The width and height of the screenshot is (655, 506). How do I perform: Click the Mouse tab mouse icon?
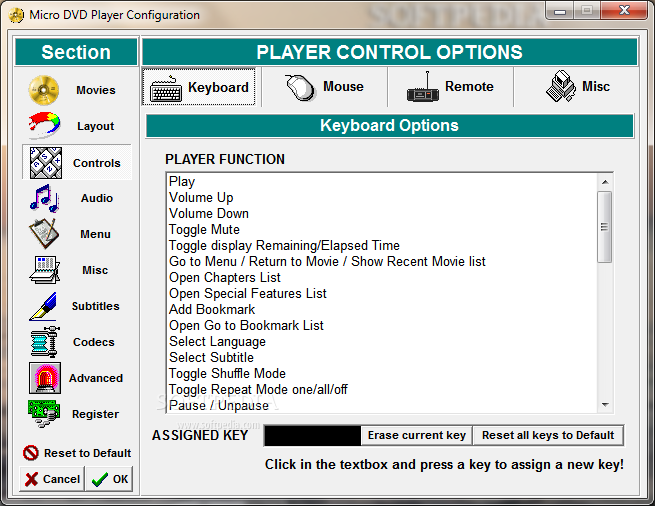point(300,87)
